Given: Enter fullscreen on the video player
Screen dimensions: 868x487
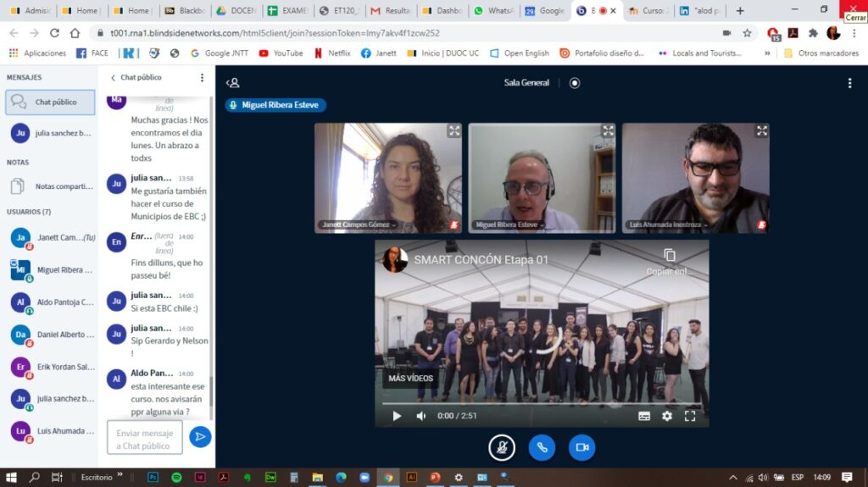Looking at the screenshot, I should (x=690, y=416).
